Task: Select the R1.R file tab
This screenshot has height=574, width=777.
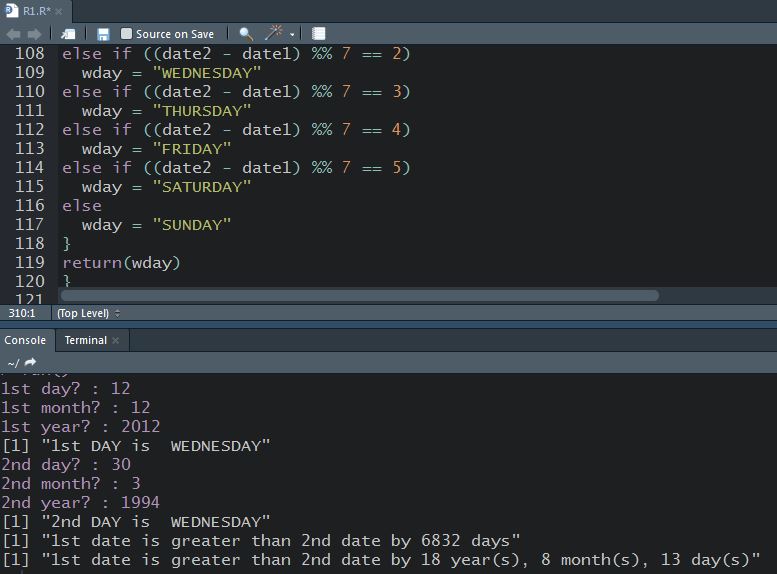Action: coord(35,11)
